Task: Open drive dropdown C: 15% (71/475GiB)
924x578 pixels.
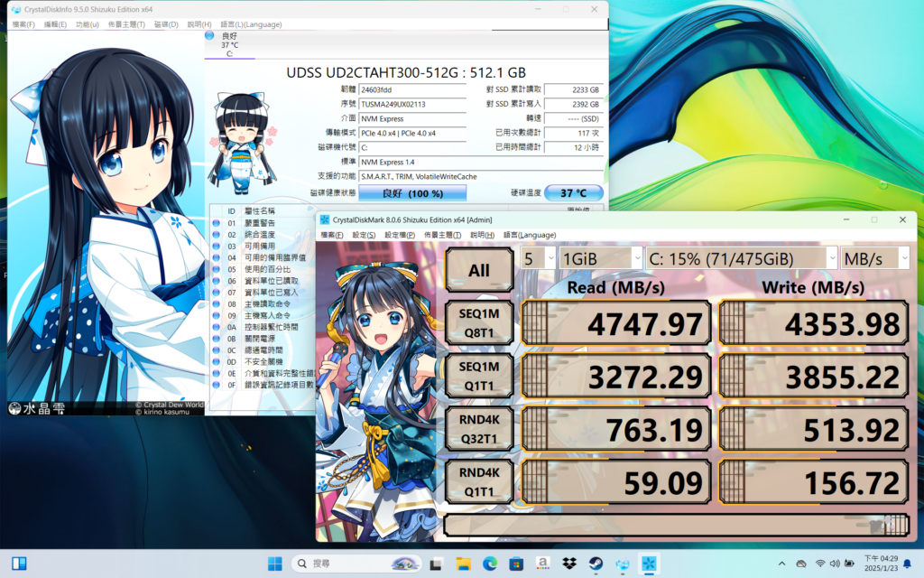Action: click(742, 258)
